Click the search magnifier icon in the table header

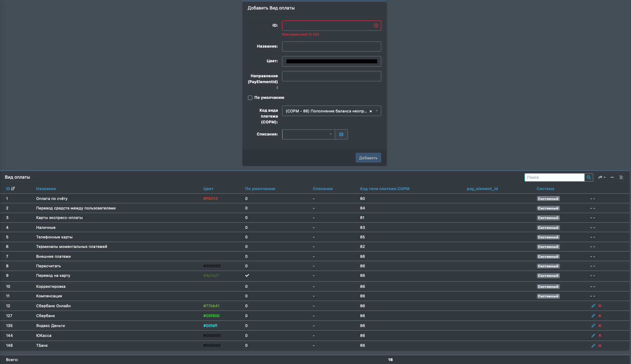(x=589, y=177)
